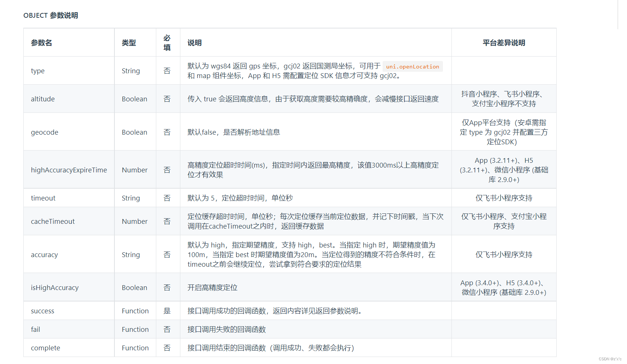Click 'Boolean' type in the altitude row
Image resolution: width=627 pixels, height=364 pixels.
coord(134,99)
